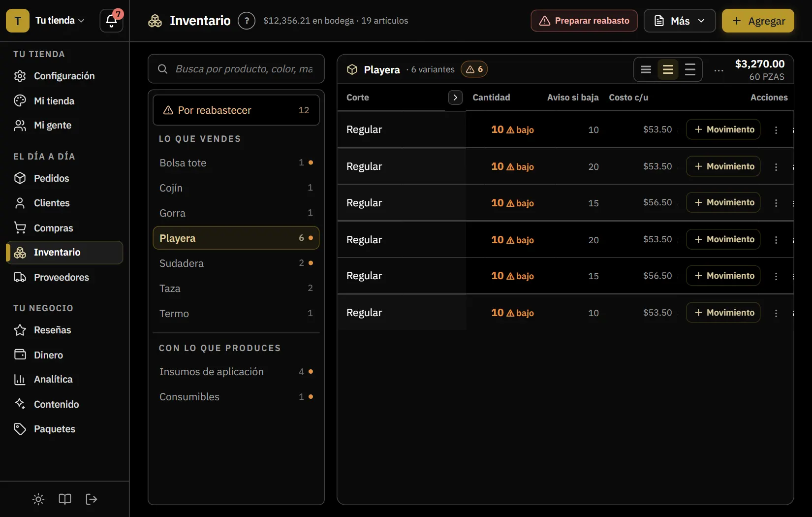Go to Mi tienda
The width and height of the screenshot is (812, 517).
(x=64, y=101)
